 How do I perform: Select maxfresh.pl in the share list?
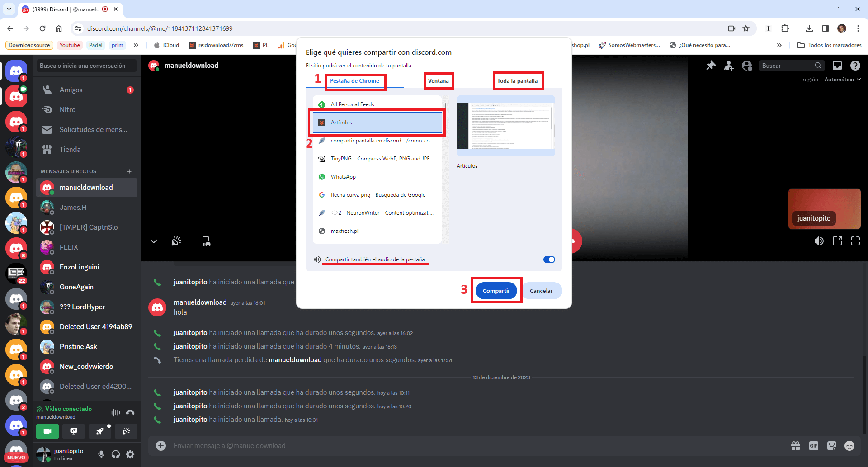(377, 231)
